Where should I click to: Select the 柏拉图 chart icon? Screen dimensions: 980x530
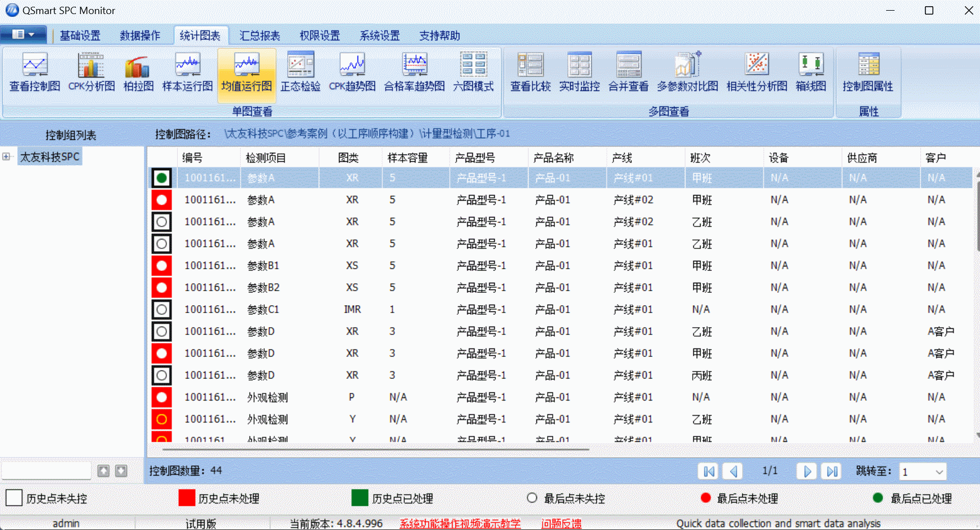click(x=137, y=72)
